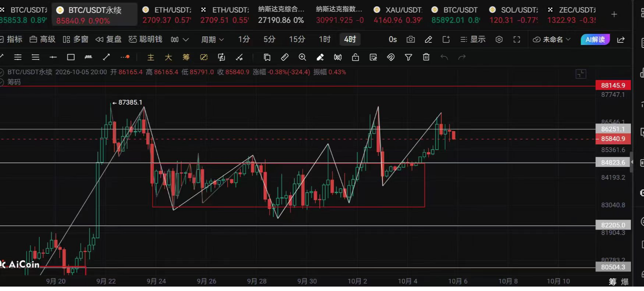644x291 pixels.
Task: Open the ruler measurement tool
Action: (x=285, y=57)
